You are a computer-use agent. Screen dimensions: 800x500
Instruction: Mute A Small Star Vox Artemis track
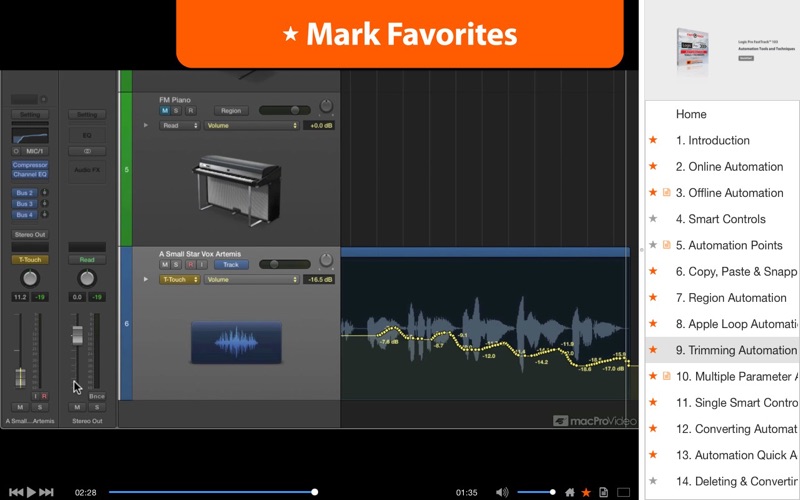coord(164,264)
